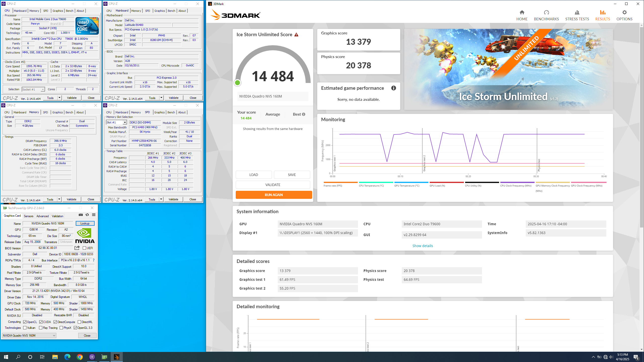Open Bench tab in top-left CPU-Z

69,11
